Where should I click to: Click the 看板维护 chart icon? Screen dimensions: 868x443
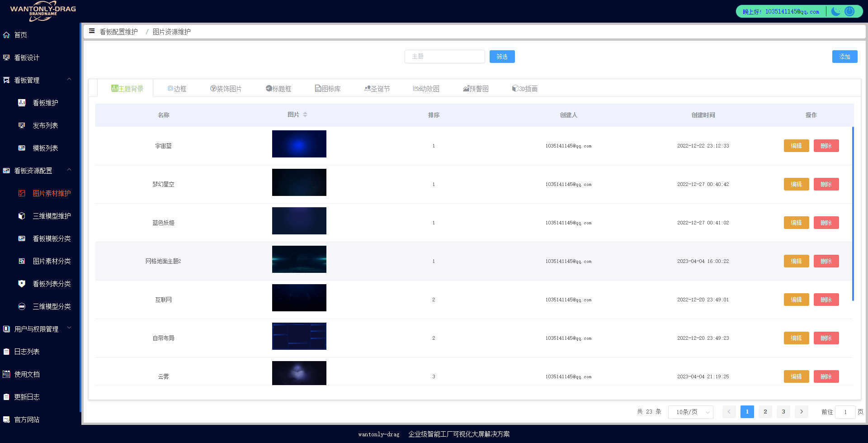pos(22,103)
